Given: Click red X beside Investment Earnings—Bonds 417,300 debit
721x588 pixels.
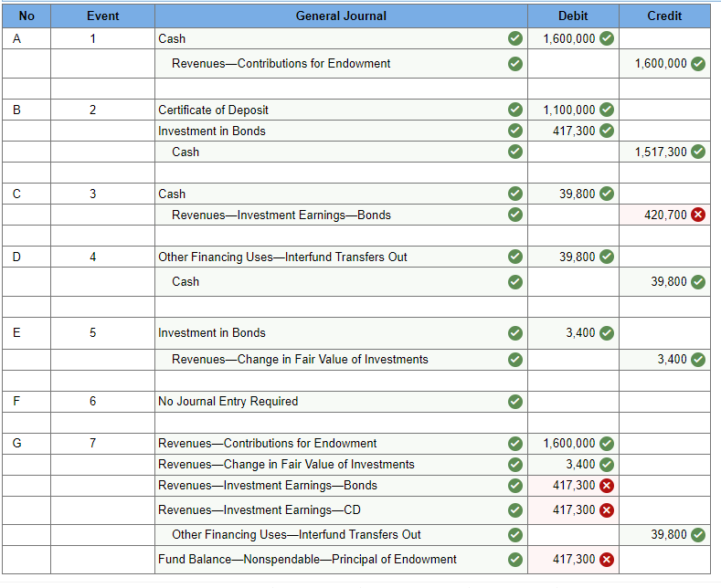Looking at the screenshot, I should coord(607,486).
